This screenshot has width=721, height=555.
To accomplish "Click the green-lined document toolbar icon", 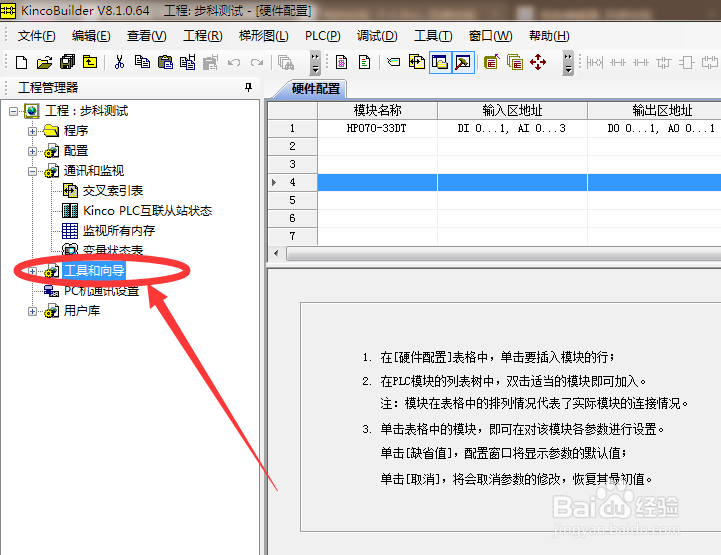I will point(364,62).
